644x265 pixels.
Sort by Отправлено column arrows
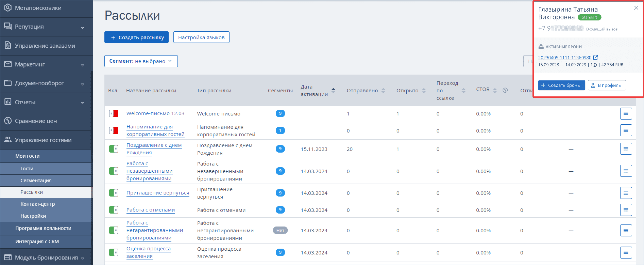coord(383,91)
